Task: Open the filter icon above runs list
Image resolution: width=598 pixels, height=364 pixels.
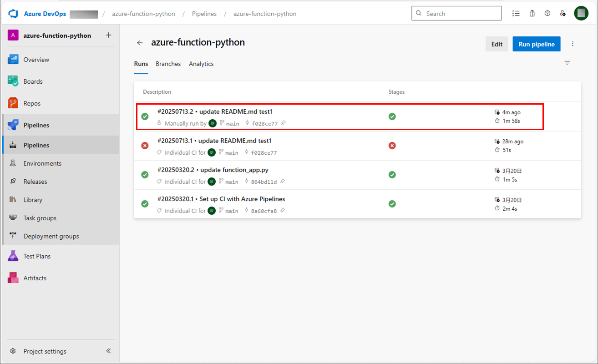Action: [568, 63]
